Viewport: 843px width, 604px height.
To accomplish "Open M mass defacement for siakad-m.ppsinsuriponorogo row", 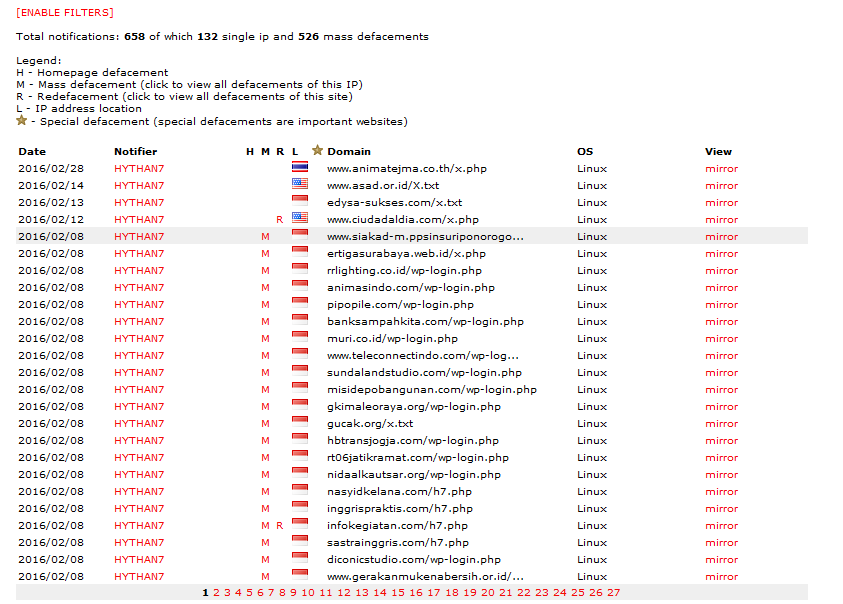I will point(265,237).
